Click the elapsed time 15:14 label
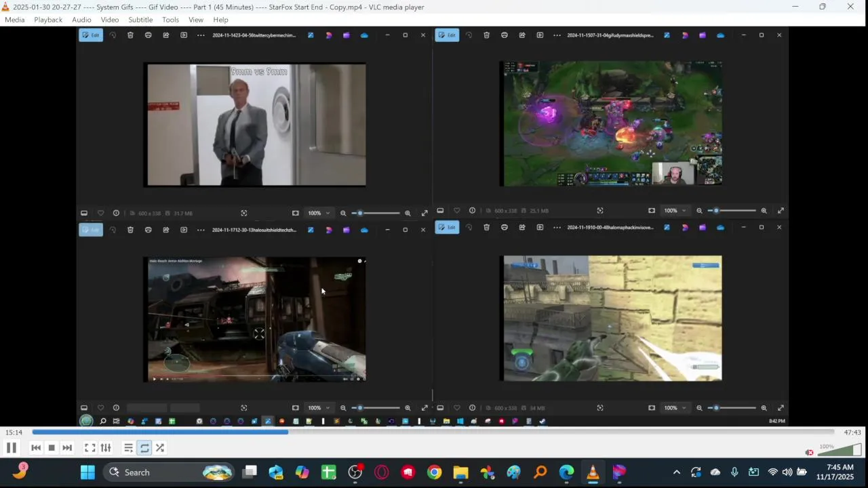Screen dimensions: 868x488 click(x=14, y=432)
